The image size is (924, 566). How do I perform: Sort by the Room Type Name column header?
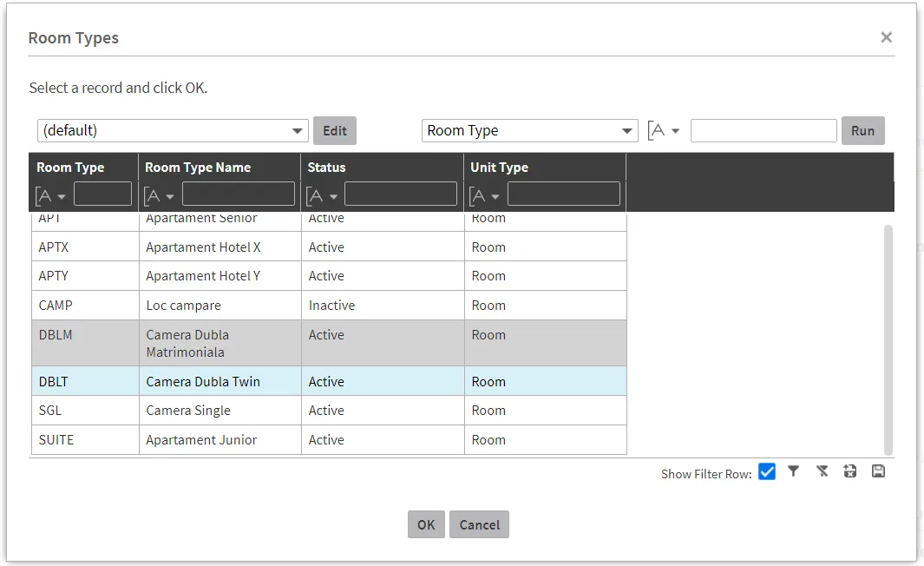click(198, 168)
